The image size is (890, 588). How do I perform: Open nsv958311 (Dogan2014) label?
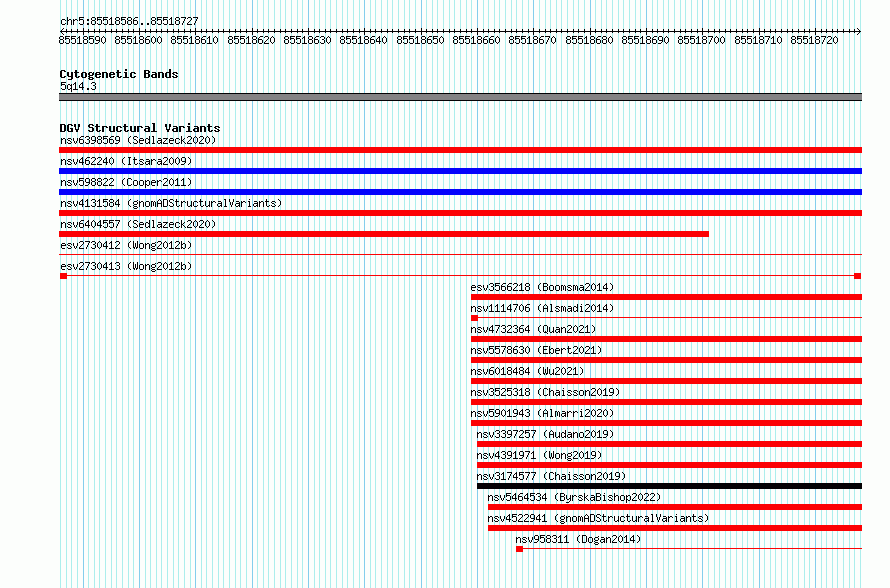tap(578, 539)
